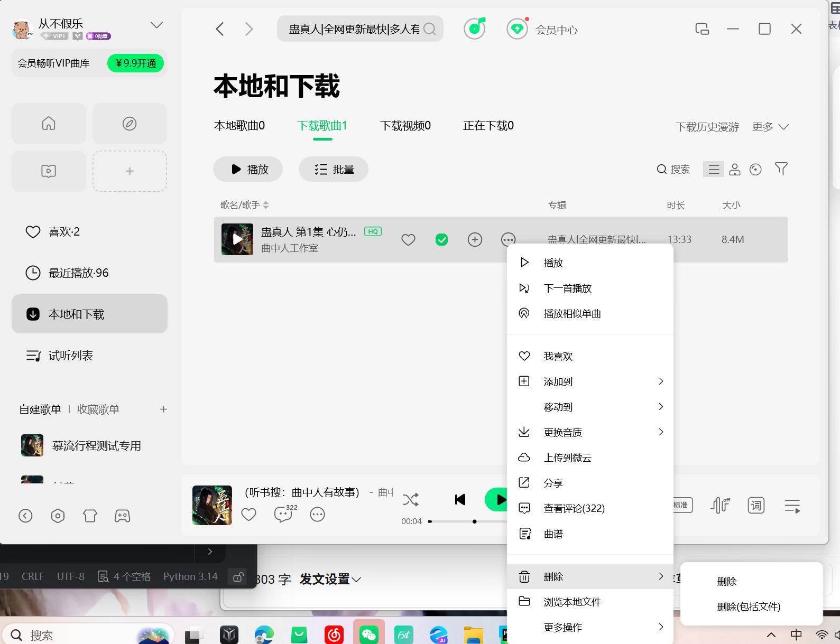Open the skin theme shirt icon
The image size is (840, 644).
[90, 516]
